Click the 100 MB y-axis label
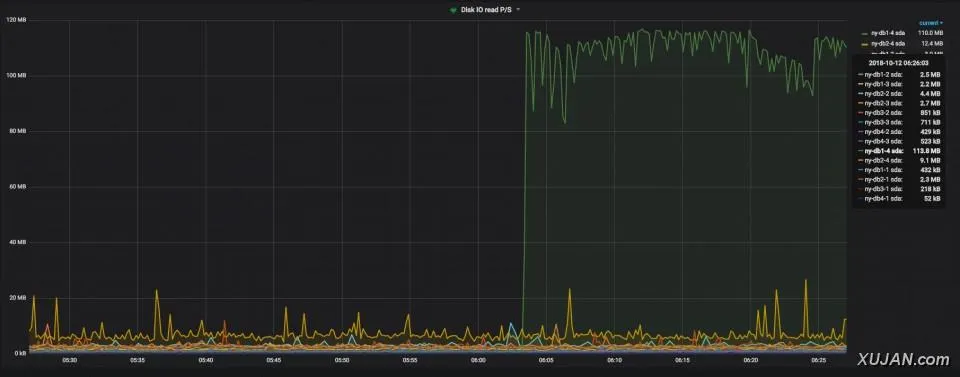Viewport: 960px width, 377px height. (x=17, y=76)
